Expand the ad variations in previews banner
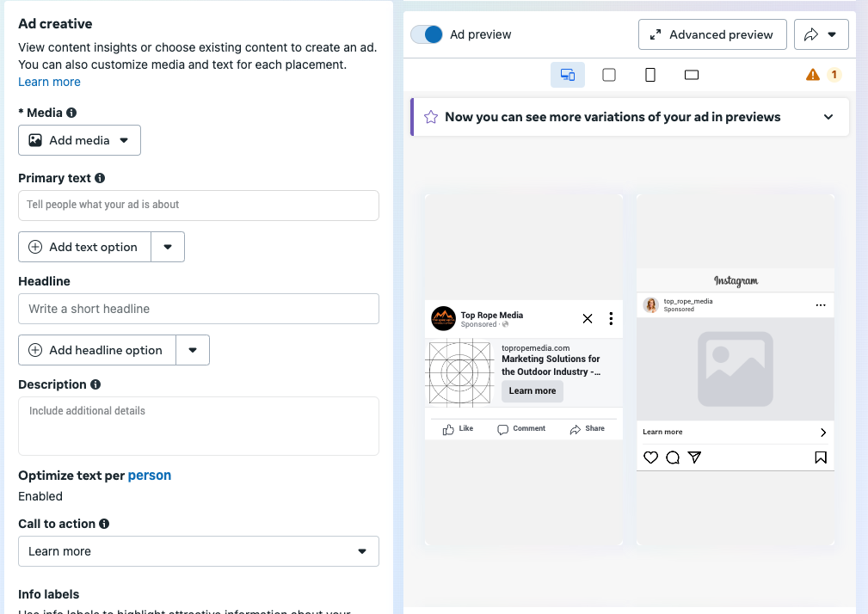 [828, 117]
